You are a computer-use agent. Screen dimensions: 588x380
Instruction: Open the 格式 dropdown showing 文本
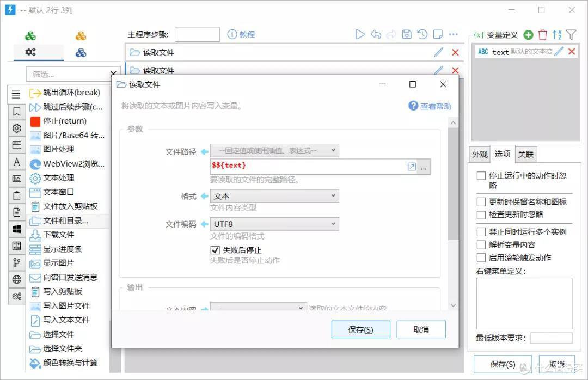(x=274, y=196)
